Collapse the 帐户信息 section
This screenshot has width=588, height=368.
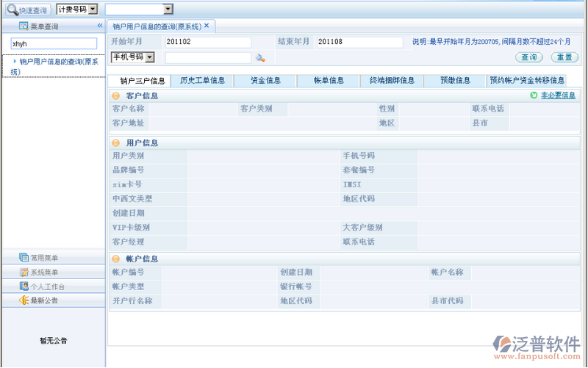click(116, 259)
